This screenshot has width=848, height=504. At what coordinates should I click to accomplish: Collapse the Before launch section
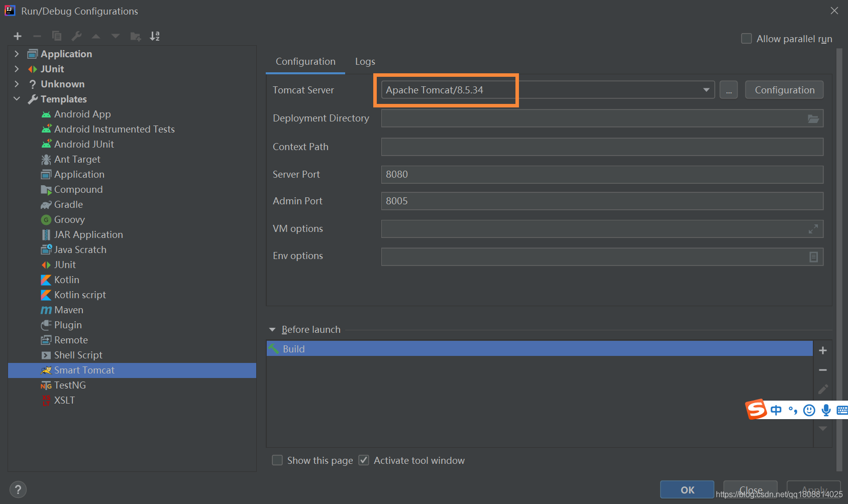272,330
